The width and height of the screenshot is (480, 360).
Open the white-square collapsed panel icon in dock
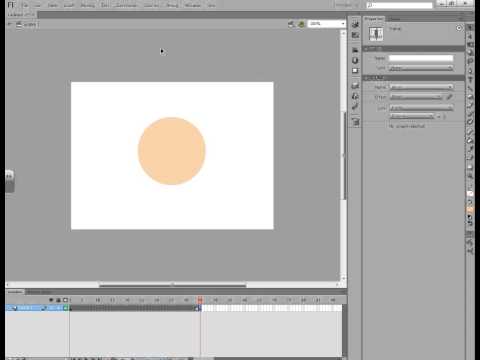355,71
